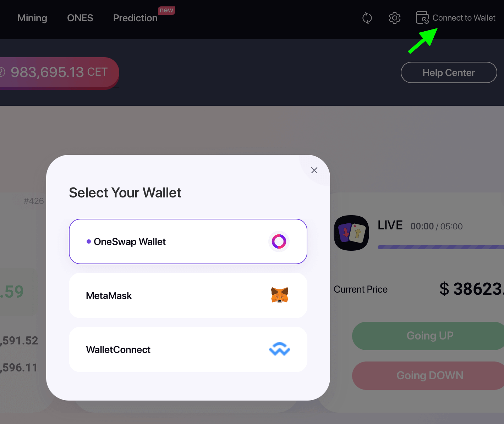Screen dimensions: 504x424
Task: Click the LIVE round progress bar
Action: coord(441,247)
